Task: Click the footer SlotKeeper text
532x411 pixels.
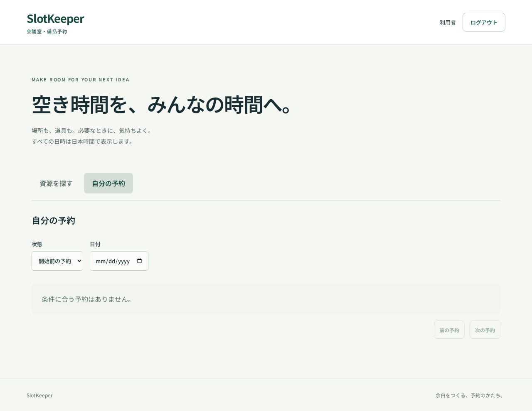Action: tap(39, 395)
